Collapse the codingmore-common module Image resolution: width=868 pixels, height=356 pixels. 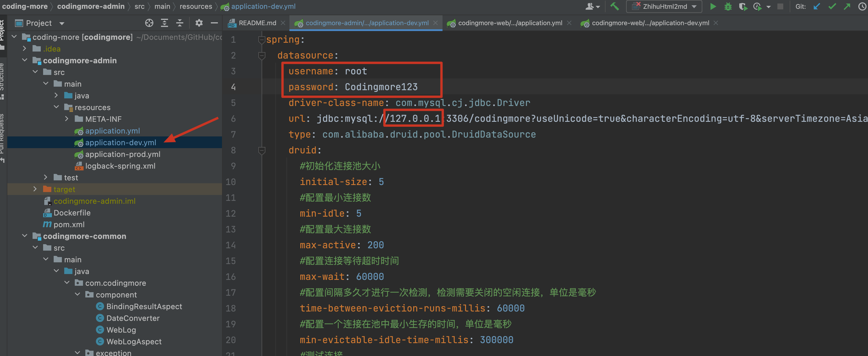tap(25, 236)
